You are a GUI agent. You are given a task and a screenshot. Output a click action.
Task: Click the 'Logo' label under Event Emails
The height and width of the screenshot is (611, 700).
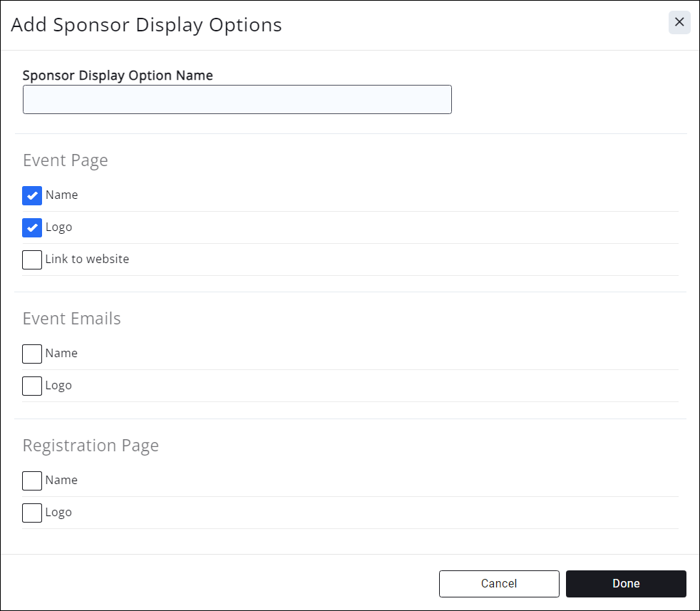58,386
